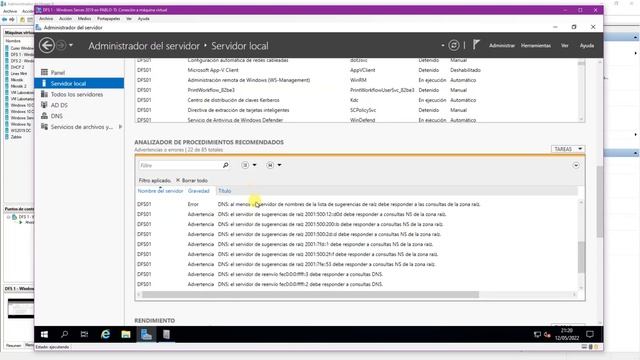Image resolution: width=640 pixels, height=360 pixels.
Task: Open the server rack app on the taskbar
Action: pos(166,334)
